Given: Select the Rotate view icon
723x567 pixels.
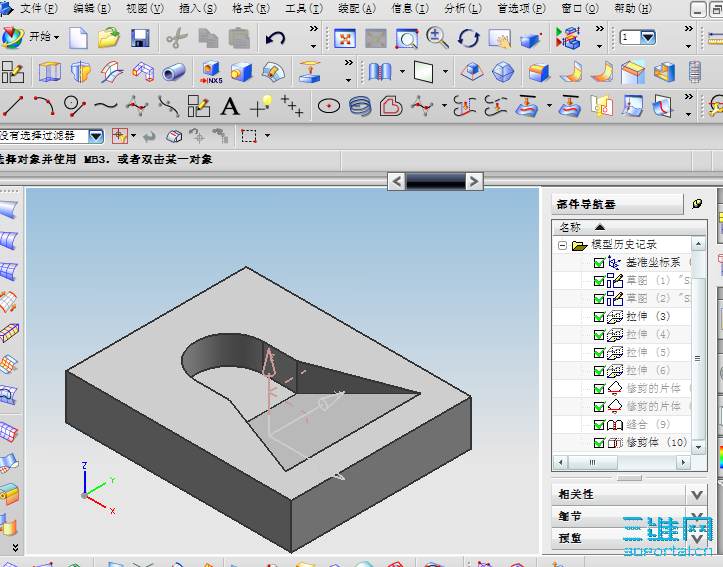Looking at the screenshot, I should [x=468, y=38].
